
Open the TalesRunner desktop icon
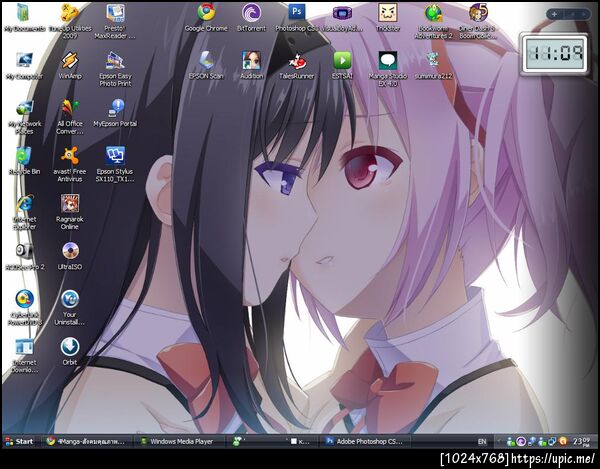tap(297, 66)
